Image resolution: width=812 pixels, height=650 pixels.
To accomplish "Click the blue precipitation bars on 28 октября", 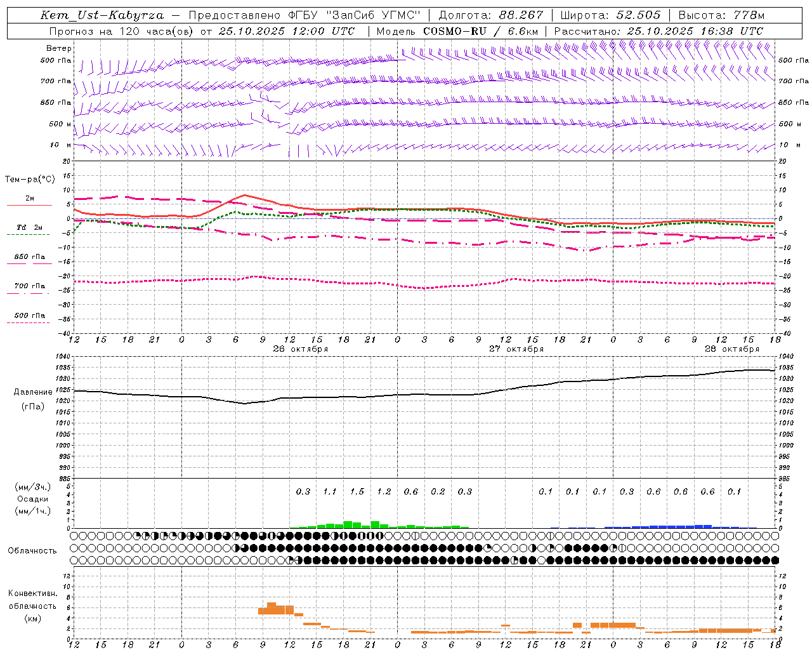I will coord(681,526).
